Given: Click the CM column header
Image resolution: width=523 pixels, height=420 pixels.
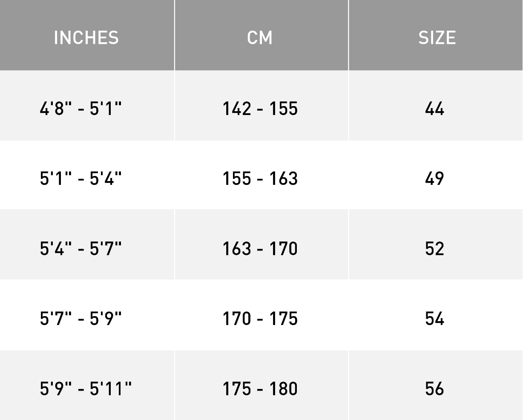Looking at the screenshot, I should pos(260,37).
